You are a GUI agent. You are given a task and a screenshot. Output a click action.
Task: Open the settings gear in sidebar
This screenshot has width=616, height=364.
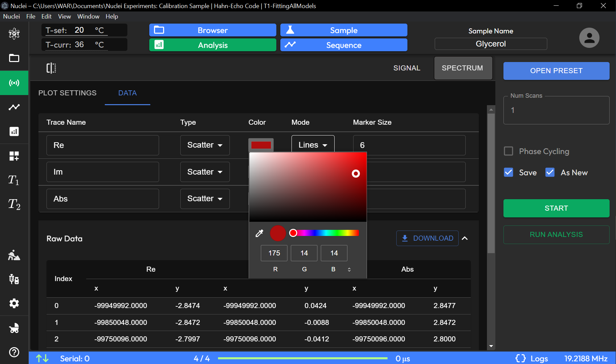[x=14, y=303]
